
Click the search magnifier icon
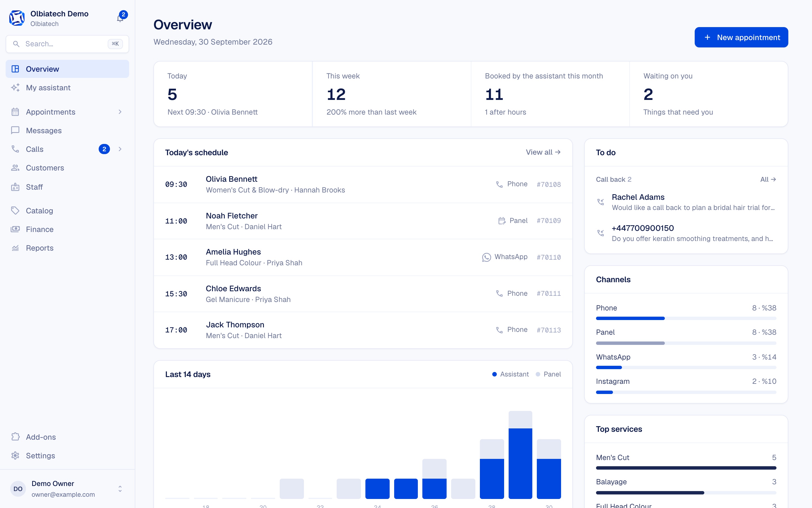point(16,44)
